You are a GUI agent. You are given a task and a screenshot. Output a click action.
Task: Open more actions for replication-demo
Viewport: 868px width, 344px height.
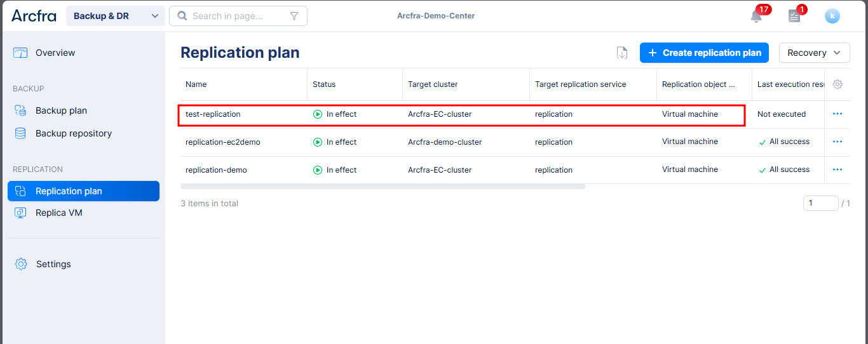837,169
